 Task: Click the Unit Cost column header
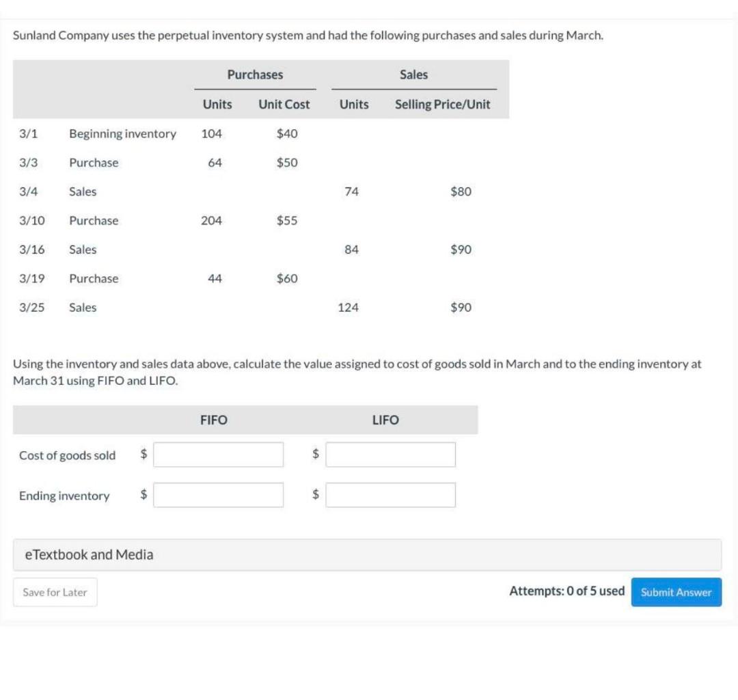click(x=284, y=105)
